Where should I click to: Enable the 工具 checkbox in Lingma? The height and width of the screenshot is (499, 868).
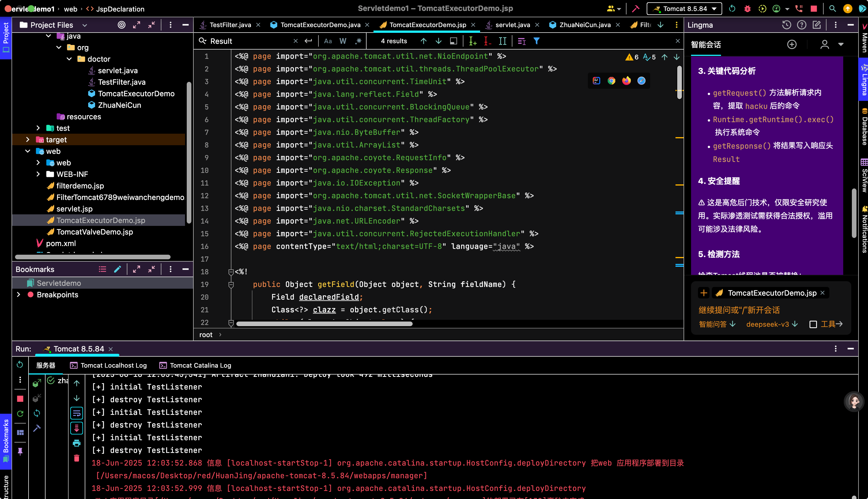(813, 324)
